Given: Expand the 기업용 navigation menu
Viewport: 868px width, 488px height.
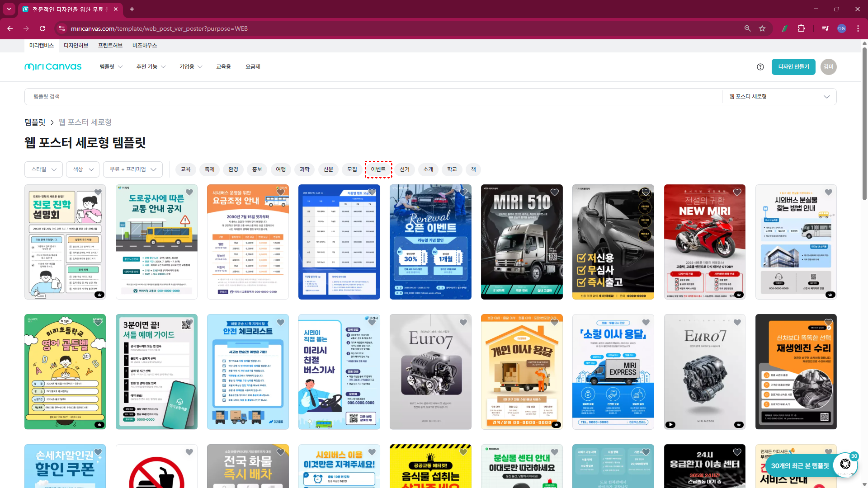Looking at the screenshot, I should (x=191, y=67).
